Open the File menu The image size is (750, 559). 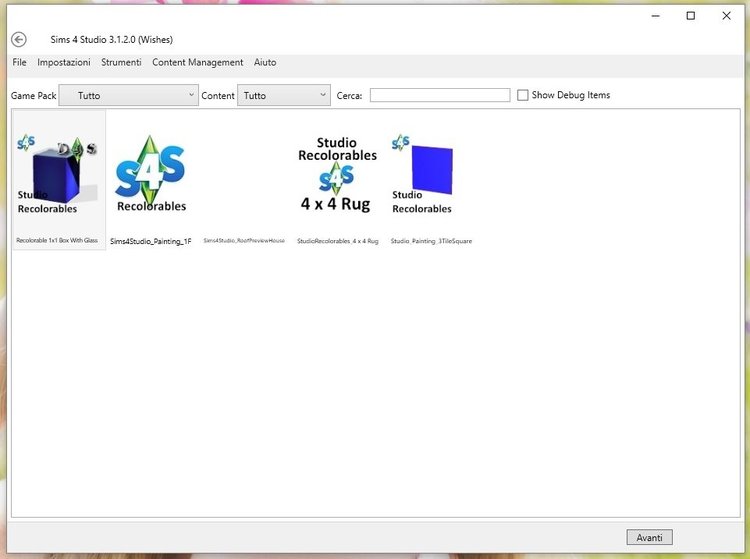click(20, 62)
